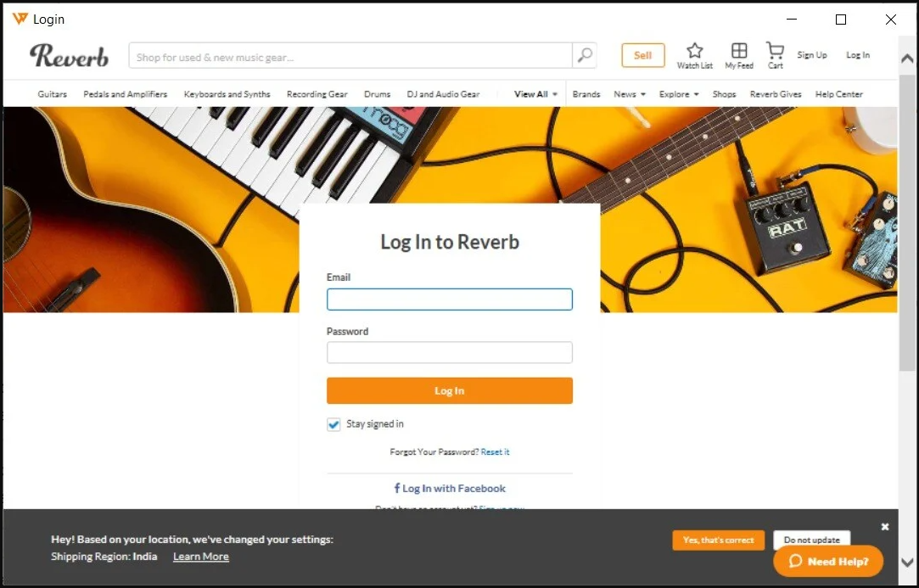Click the Log In link in the header
Image resolution: width=919 pixels, height=588 pixels.
[857, 54]
